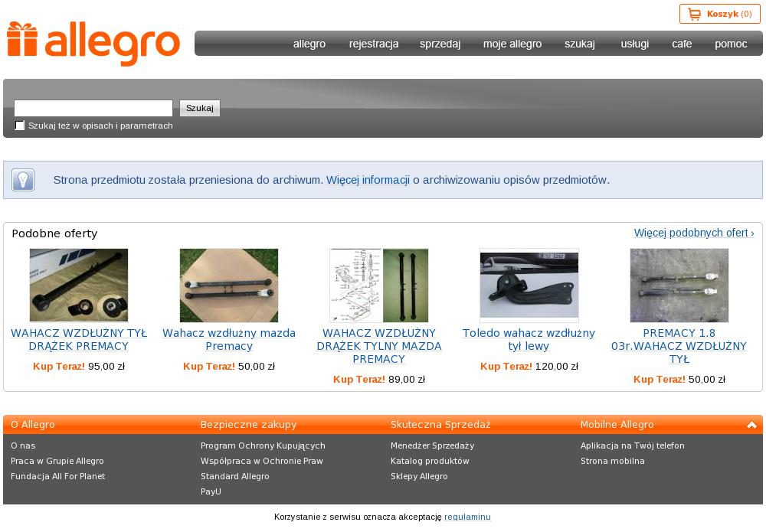Image resolution: width=766 pixels, height=532 pixels.
Task: Click the Allegro logo
Action: pos(93,44)
